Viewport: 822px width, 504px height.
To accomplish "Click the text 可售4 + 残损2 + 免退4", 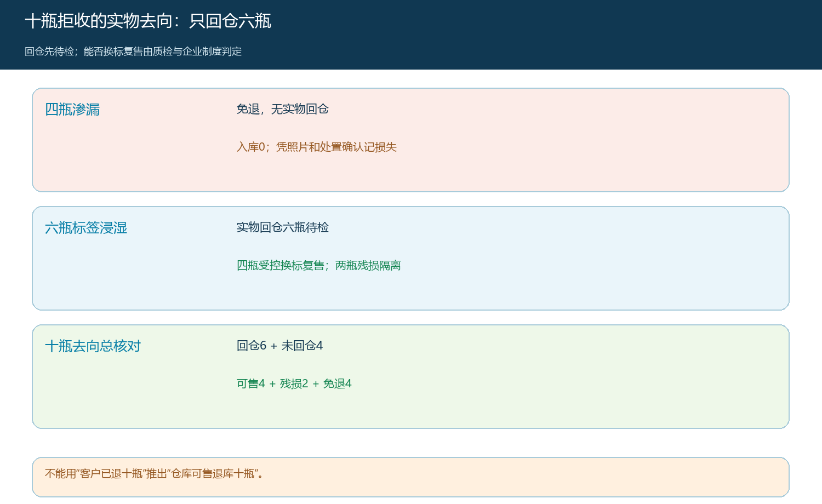I will [x=294, y=383].
